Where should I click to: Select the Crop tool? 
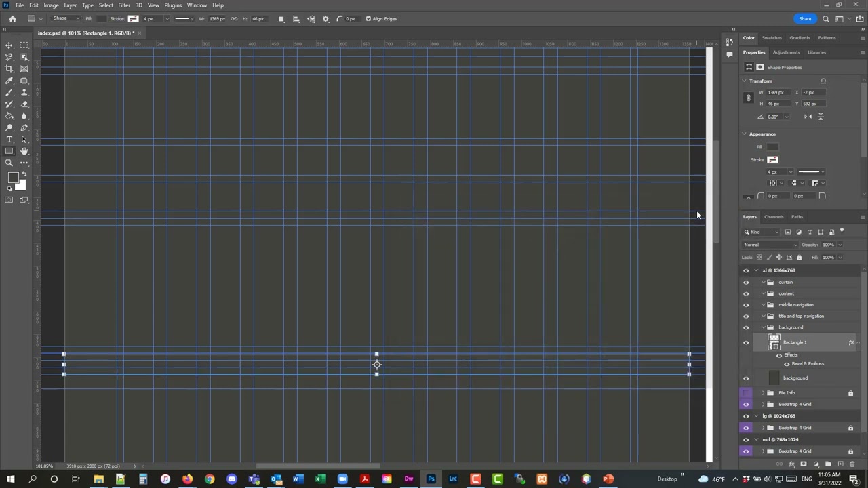9,68
